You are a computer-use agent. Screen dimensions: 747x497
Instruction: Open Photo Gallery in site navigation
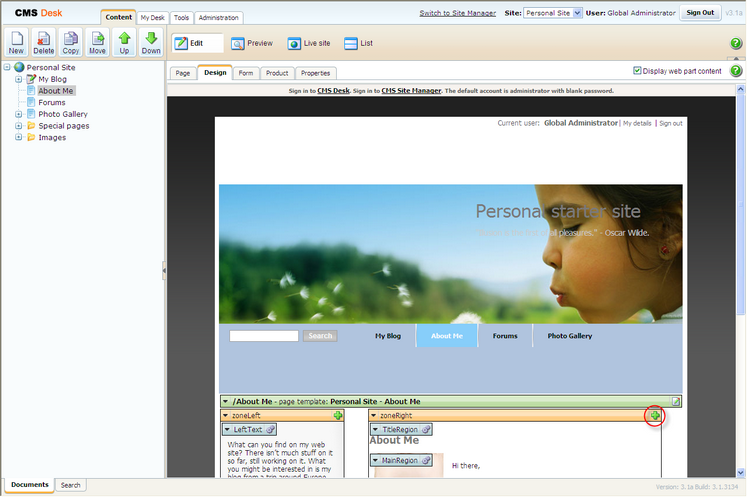[x=570, y=336]
